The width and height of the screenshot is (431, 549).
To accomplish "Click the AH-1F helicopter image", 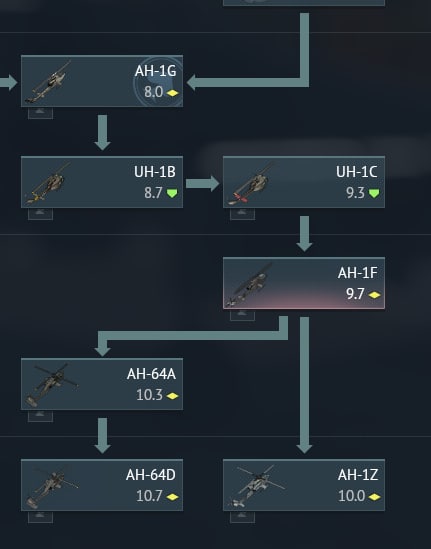I will [249, 285].
